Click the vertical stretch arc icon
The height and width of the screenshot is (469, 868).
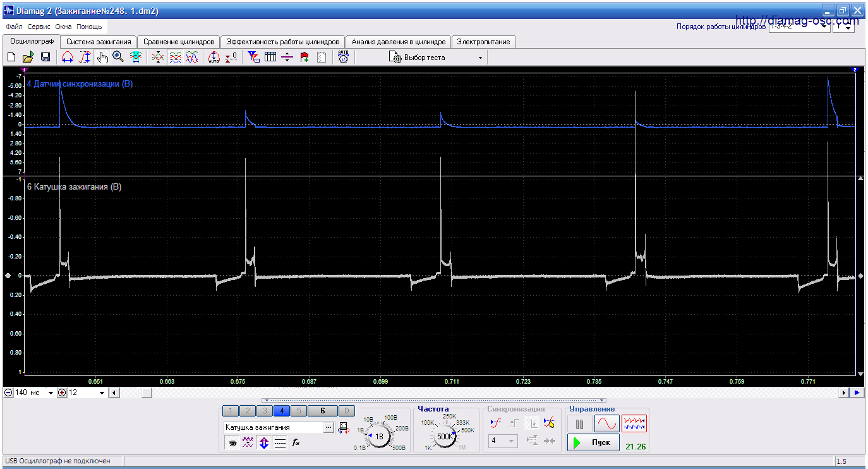(85, 58)
